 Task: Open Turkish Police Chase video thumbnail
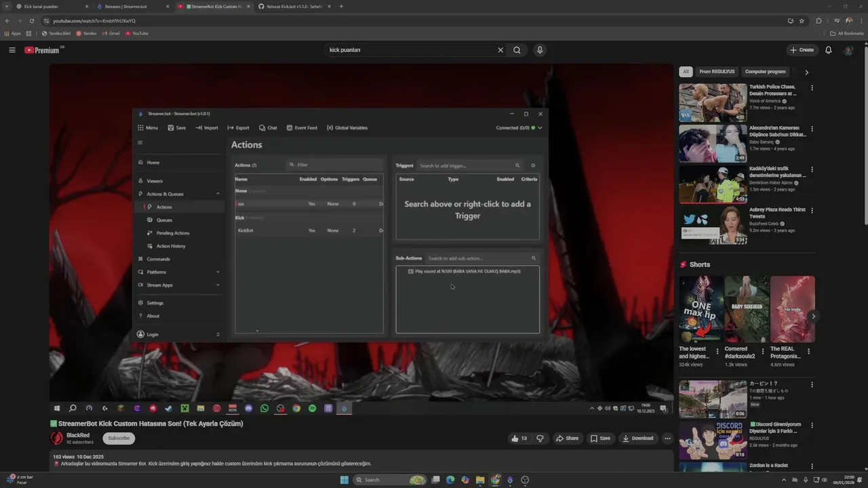coord(713,102)
